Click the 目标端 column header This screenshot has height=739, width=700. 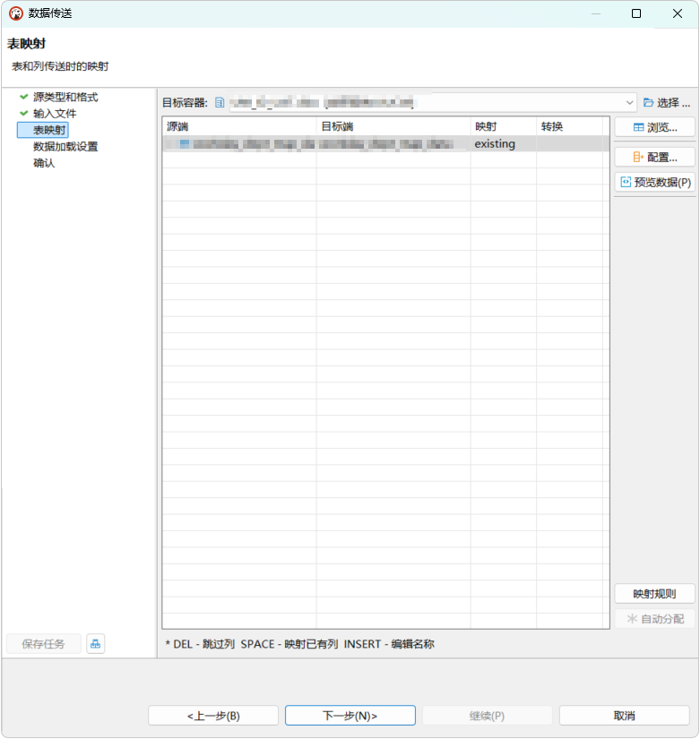click(393, 126)
